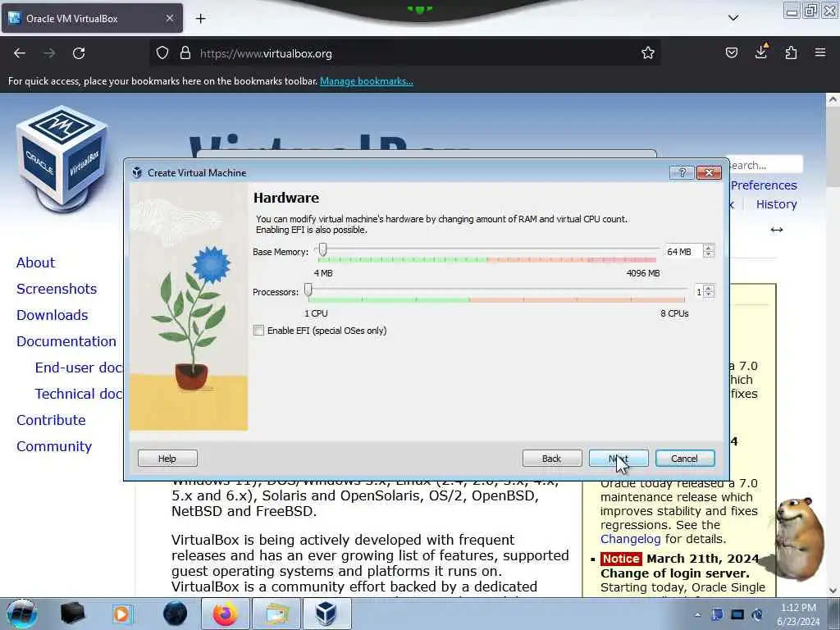Click the page scrollbar up arrow
840x630 pixels.
[x=833, y=99]
